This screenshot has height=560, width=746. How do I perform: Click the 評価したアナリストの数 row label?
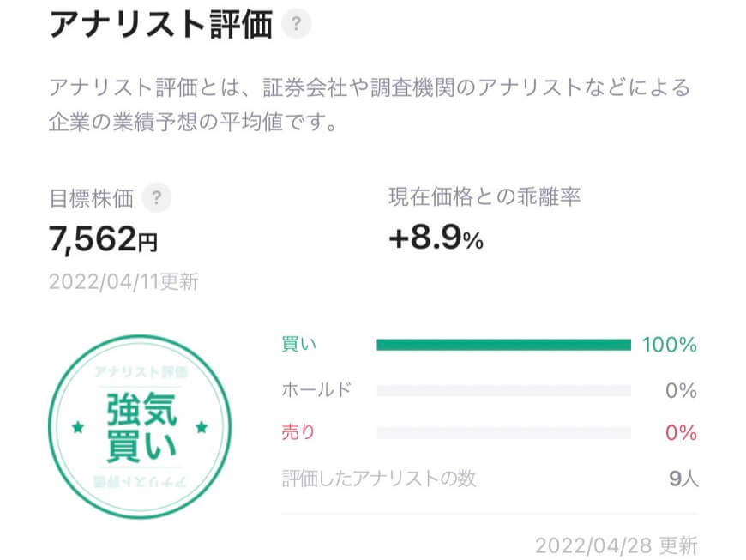(x=379, y=479)
